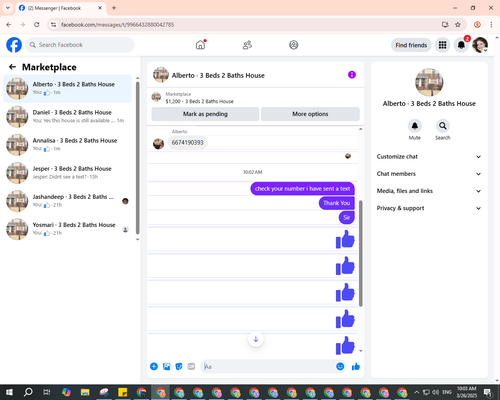Open Windows Task View
The image size is (500, 400).
[47, 392]
